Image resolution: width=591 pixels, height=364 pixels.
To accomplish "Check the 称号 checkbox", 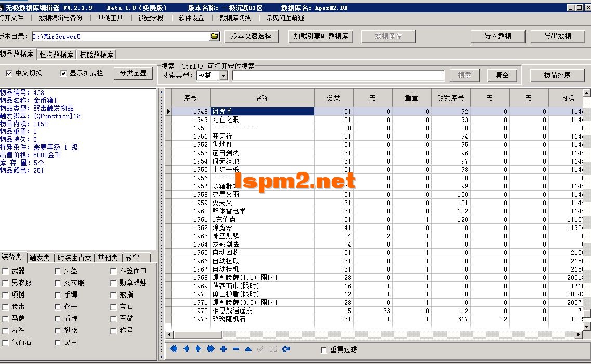I will point(113,330).
